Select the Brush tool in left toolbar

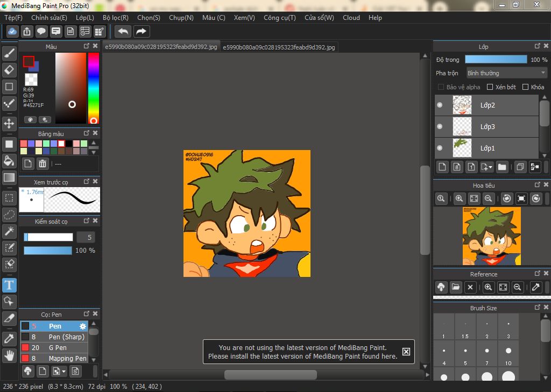(x=9, y=53)
